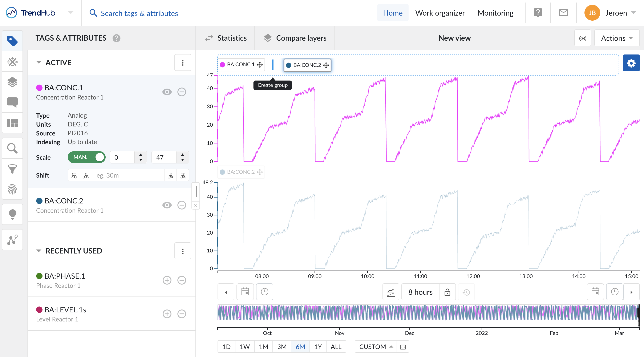Open the layers icon in sidebar

coord(12,82)
